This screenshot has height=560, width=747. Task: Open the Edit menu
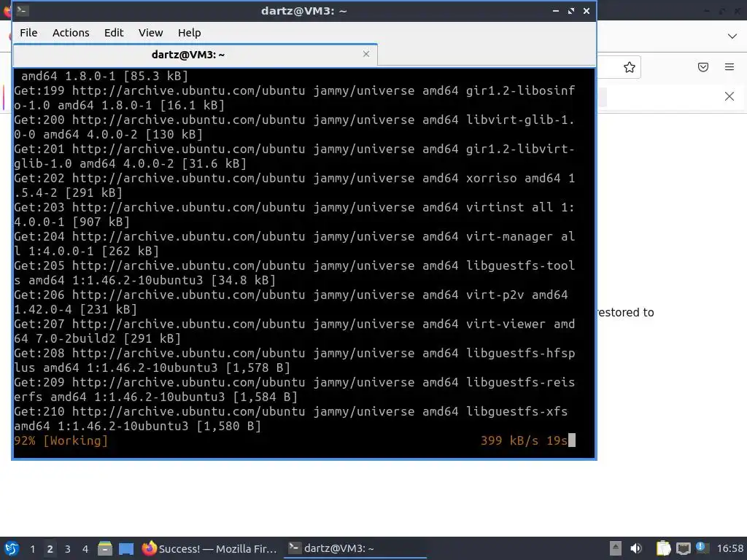[x=114, y=33]
